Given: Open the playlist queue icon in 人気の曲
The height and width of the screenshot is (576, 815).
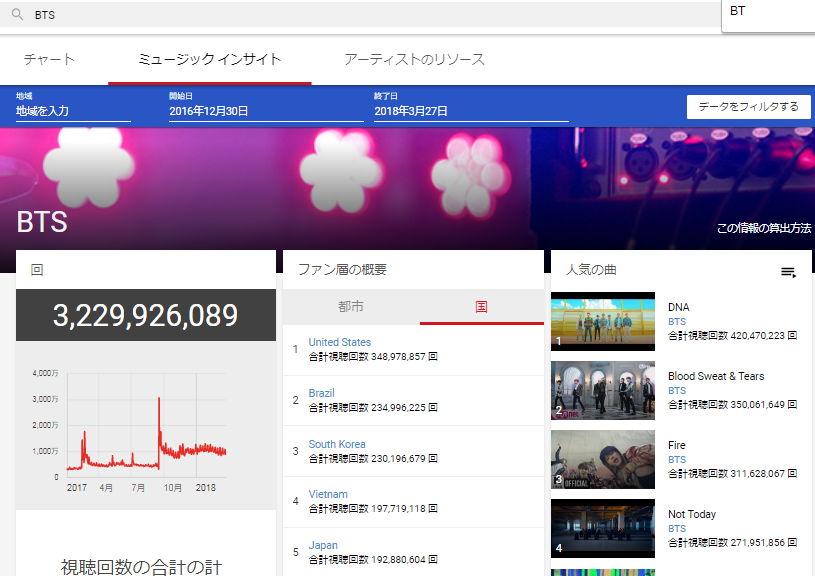Looking at the screenshot, I should pyautogui.click(x=788, y=272).
